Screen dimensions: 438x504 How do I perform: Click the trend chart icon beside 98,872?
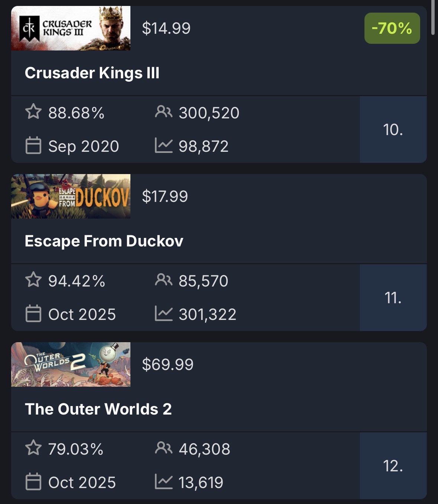163,145
